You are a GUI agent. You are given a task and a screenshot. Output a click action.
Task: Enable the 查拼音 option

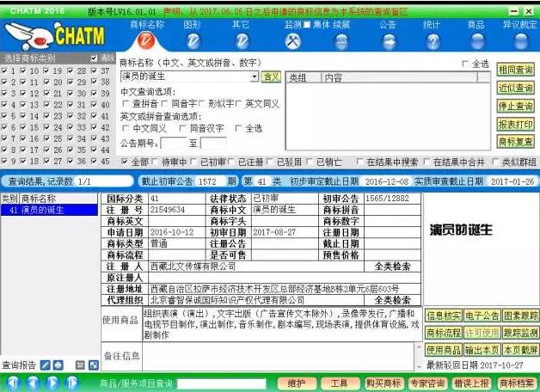tap(126, 103)
